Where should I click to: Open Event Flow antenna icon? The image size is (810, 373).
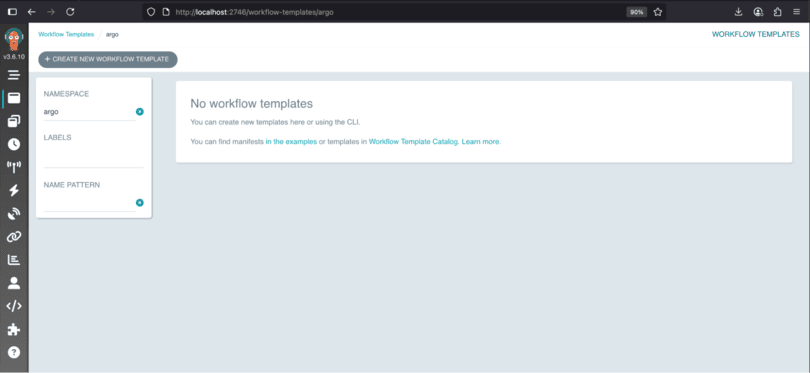coord(14,167)
